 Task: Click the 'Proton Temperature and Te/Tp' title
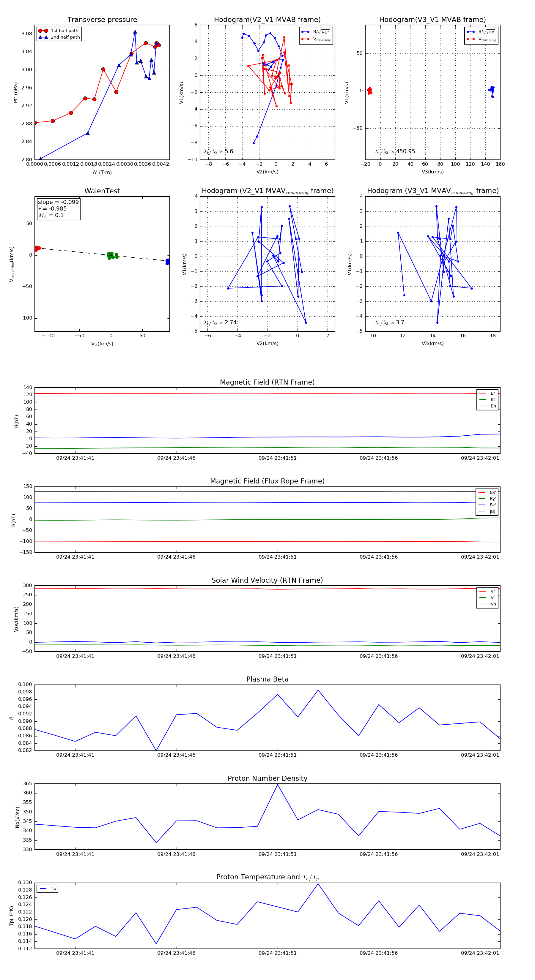(267, 877)
